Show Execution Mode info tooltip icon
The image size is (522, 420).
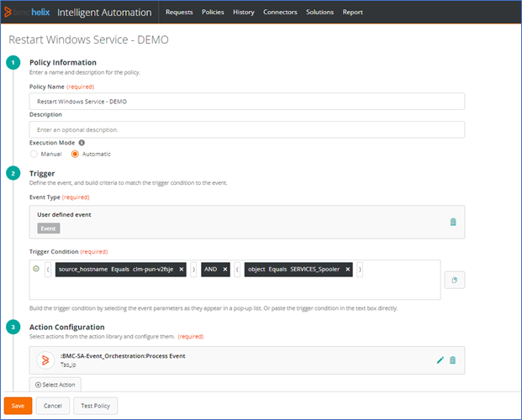tap(82, 143)
